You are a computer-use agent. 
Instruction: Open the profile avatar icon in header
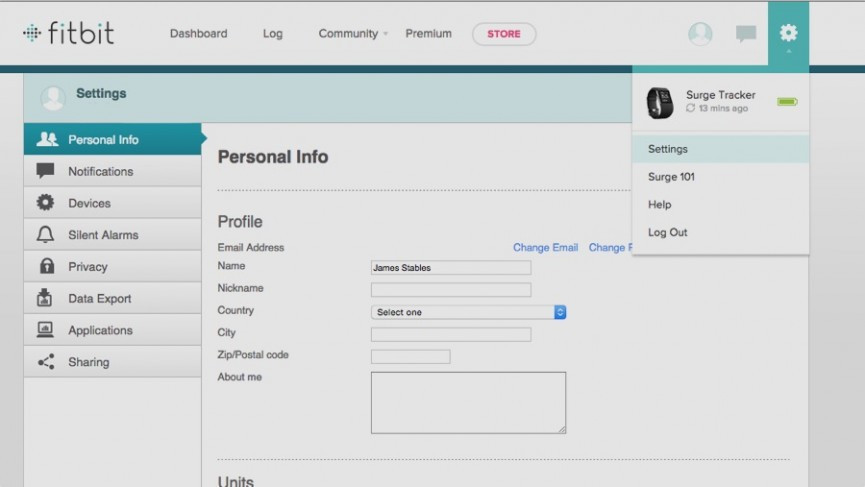[700, 34]
